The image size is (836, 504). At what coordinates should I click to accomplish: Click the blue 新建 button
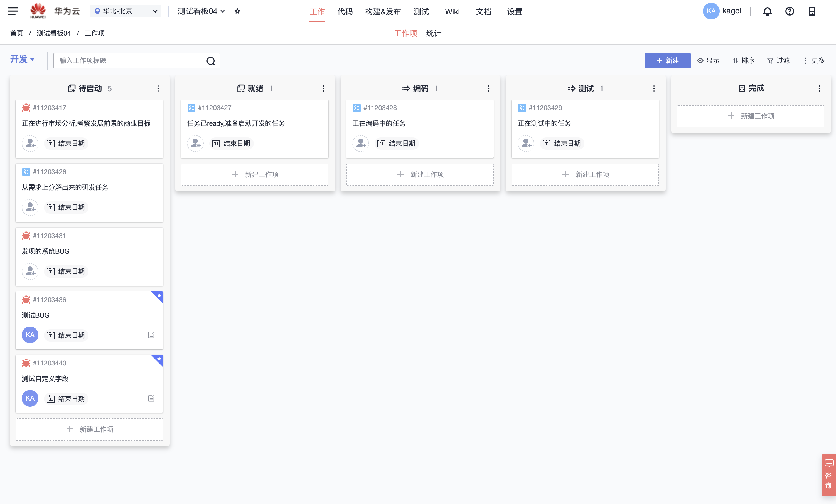tap(667, 61)
